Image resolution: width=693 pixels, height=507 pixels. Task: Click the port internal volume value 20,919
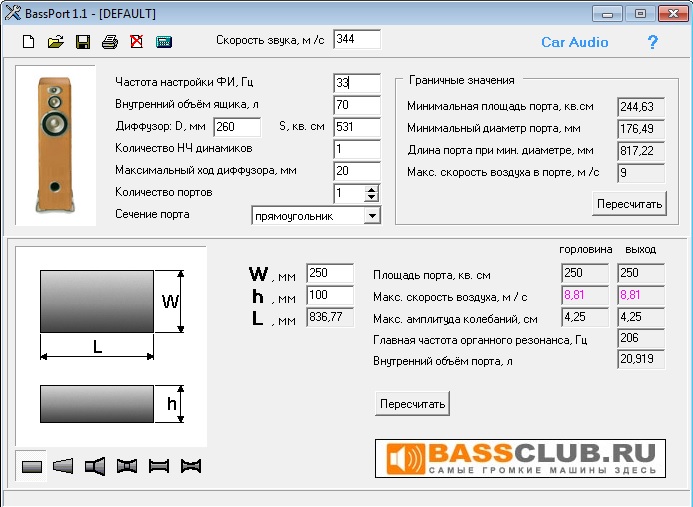click(641, 359)
